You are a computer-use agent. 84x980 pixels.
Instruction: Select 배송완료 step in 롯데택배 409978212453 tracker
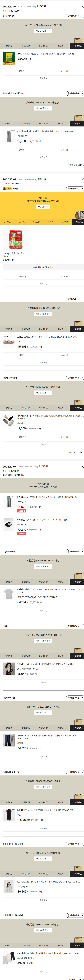pos(78,124)
